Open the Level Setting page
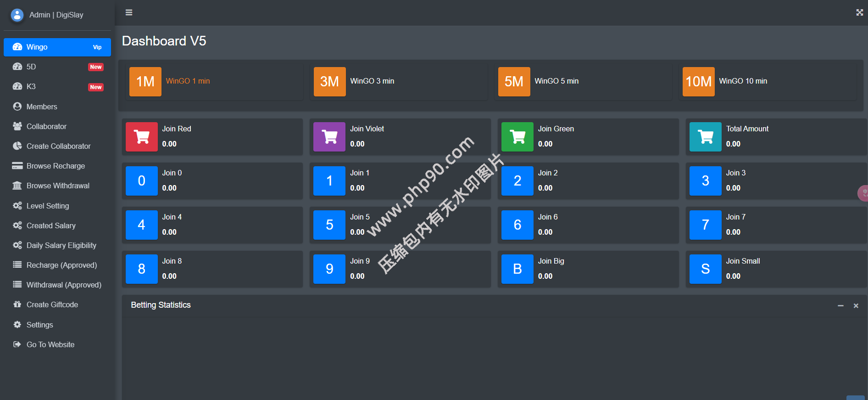 (48, 206)
